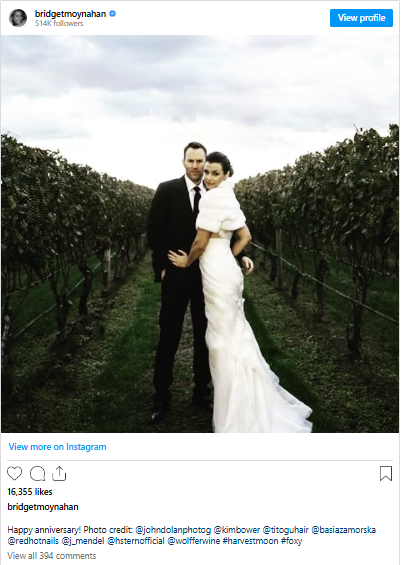Image resolution: width=401 pixels, height=565 pixels.
Task: Open the @kimbower mention
Action: 237,530
